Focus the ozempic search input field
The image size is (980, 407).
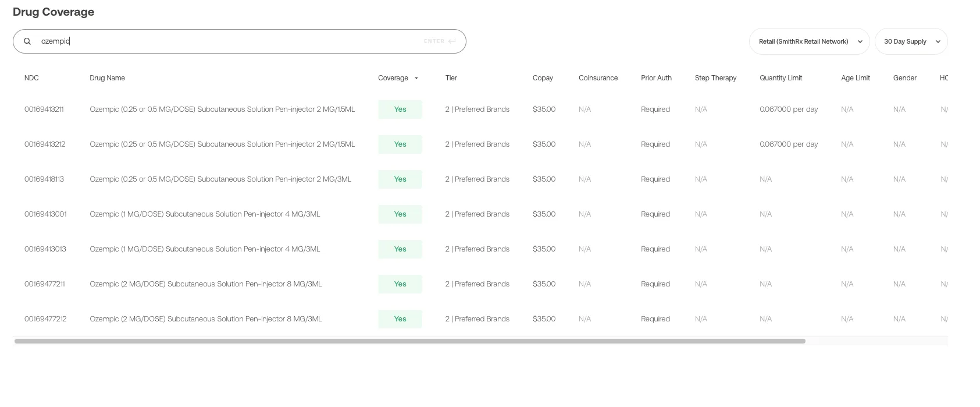(239, 41)
